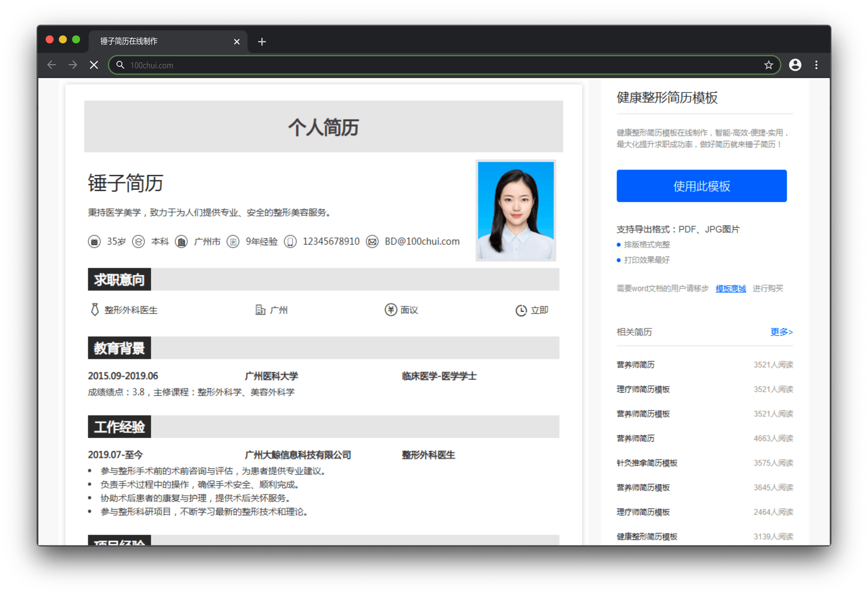Open the 模板商城 link
The height and width of the screenshot is (595, 868).
click(x=730, y=289)
